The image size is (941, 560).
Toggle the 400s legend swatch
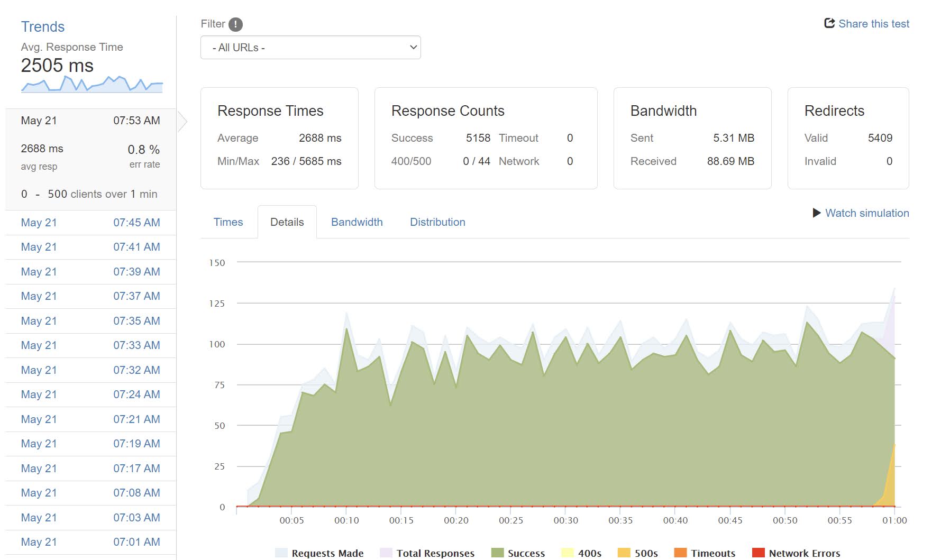click(x=568, y=553)
